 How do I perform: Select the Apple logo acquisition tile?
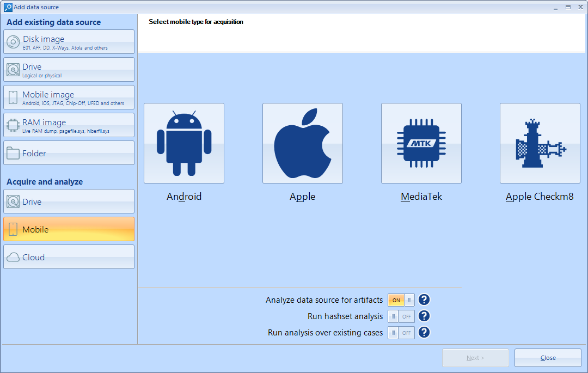[x=303, y=143]
